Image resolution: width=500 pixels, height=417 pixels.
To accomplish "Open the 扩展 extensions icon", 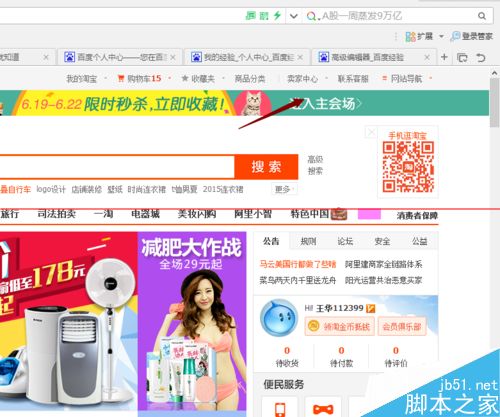I will coord(410,36).
